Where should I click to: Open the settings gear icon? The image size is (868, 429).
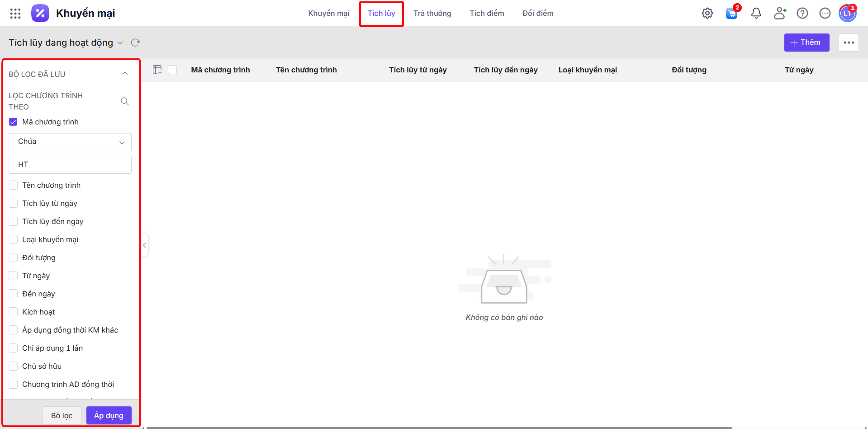point(707,14)
